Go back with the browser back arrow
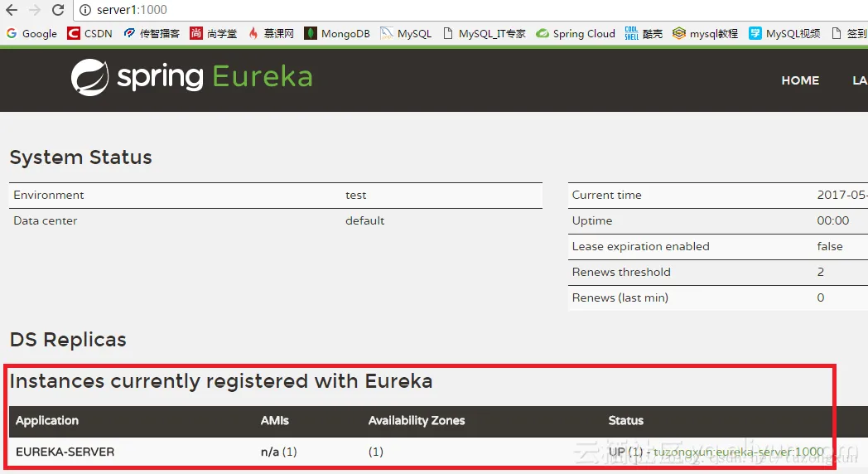 12,10
